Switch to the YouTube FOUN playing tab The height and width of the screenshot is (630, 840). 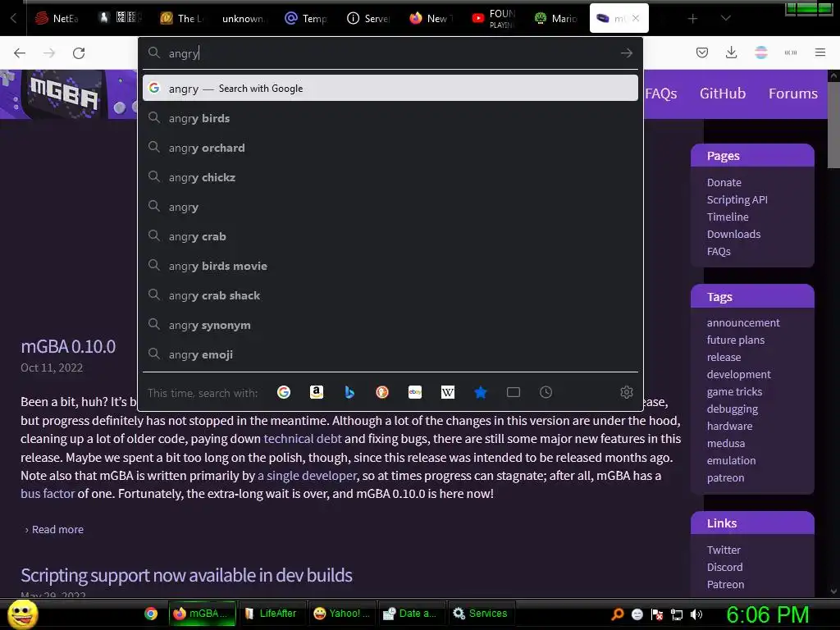494,18
